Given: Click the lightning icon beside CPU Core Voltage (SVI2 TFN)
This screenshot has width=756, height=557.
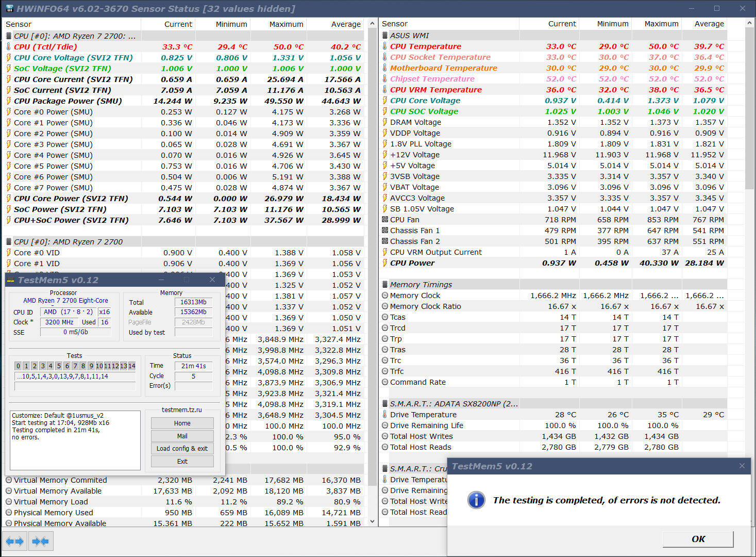Looking at the screenshot, I should pos(8,58).
